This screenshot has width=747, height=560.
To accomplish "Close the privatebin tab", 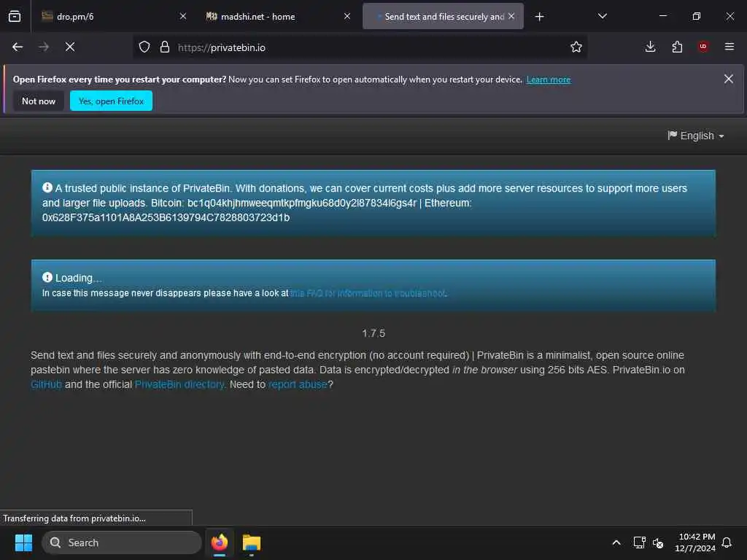I will click(x=511, y=16).
